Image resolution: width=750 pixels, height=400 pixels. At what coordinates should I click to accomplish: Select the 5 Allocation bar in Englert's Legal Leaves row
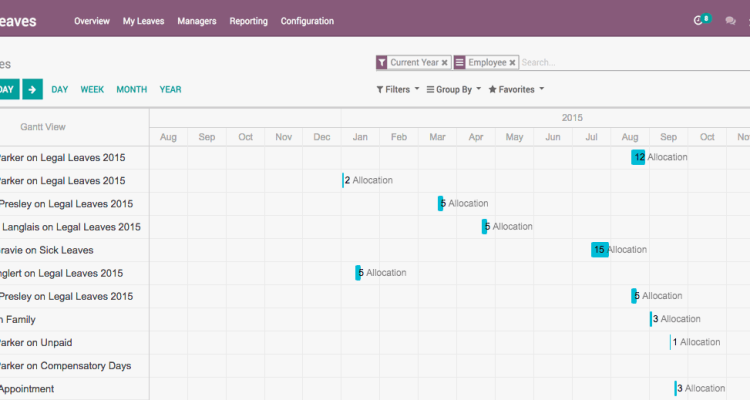pyautogui.click(x=358, y=273)
